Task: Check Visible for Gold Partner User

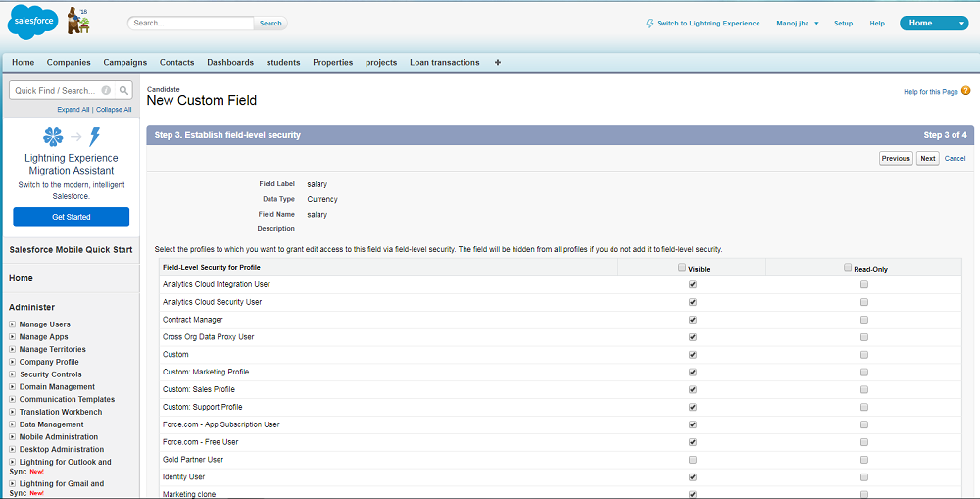Action: [693, 460]
